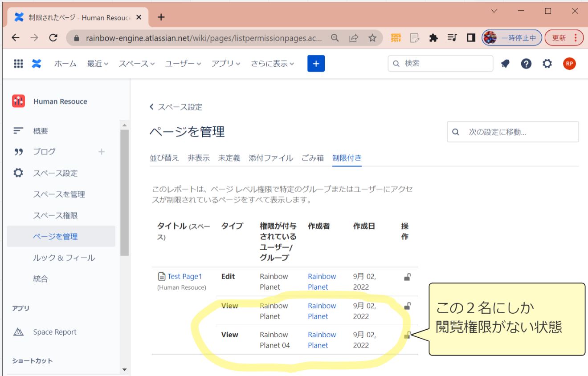
Task: Open the settings gear icon in header
Action: point(547,64)
